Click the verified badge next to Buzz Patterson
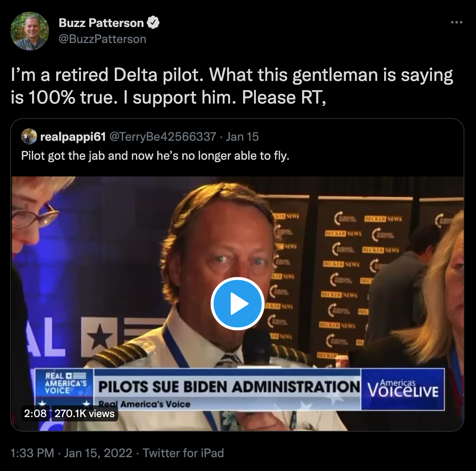The image size is (476, 471). click(x=153, y=23)
